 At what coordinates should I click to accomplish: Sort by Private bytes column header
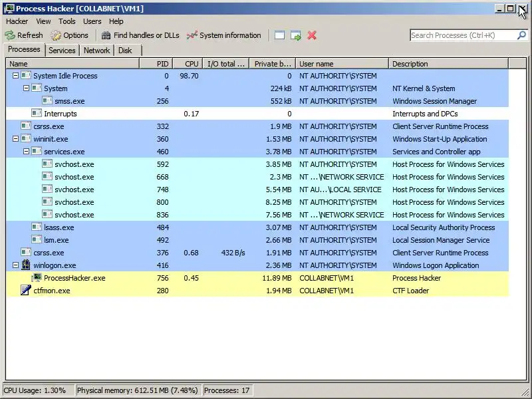tap(273, 63)
